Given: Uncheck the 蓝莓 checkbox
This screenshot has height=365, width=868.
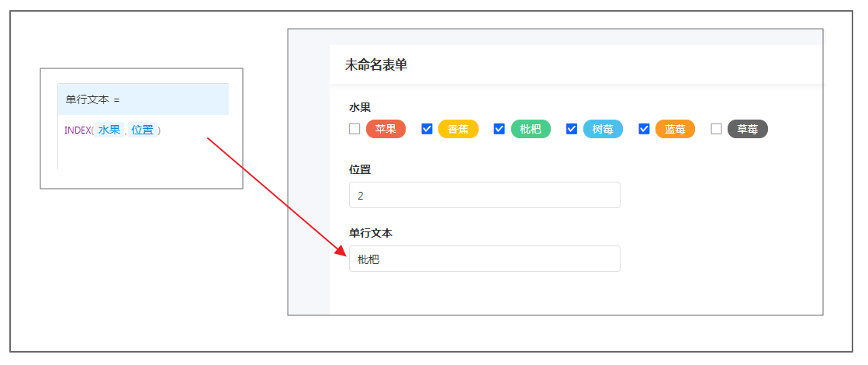Looking at the screenshot, I should pos(644,129).
